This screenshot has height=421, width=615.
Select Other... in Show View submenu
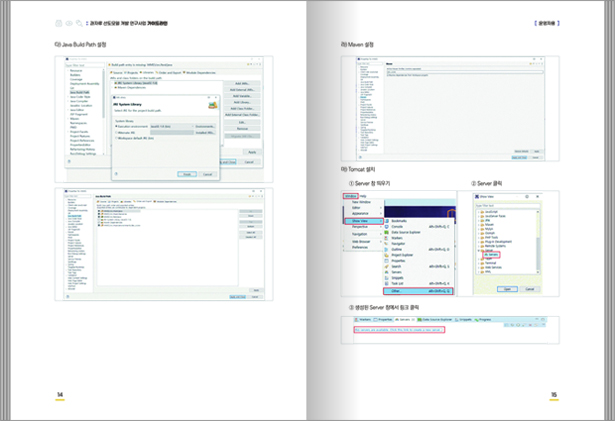point(418,291)
